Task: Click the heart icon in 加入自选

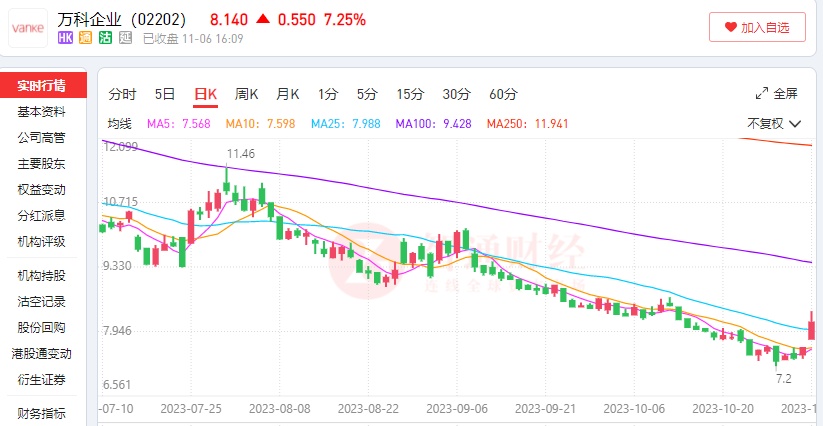Action: pyautogui.click(x=731, y=27)
